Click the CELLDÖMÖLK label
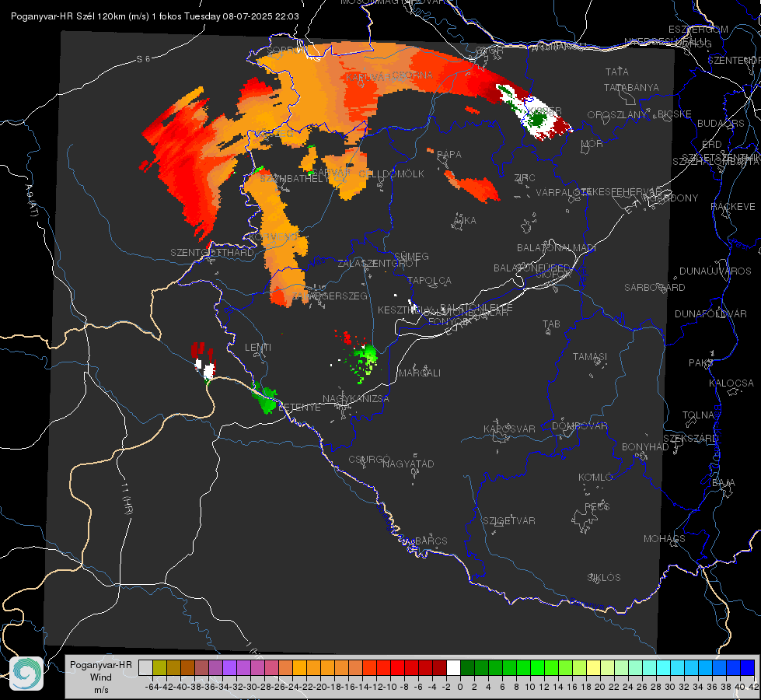The image size is (761, 700). coord(391,174)
